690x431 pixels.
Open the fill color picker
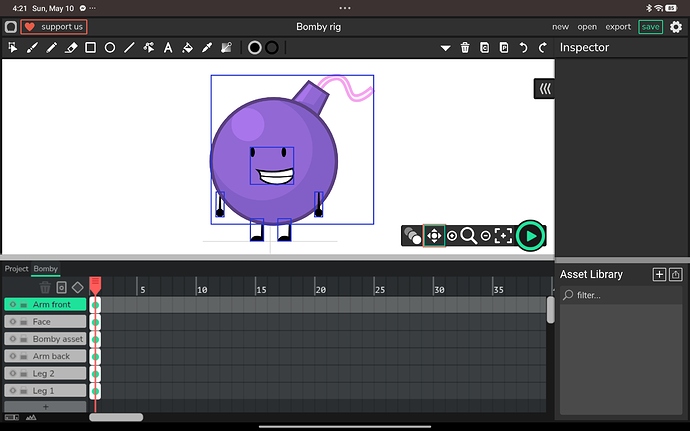click(254, 48)
